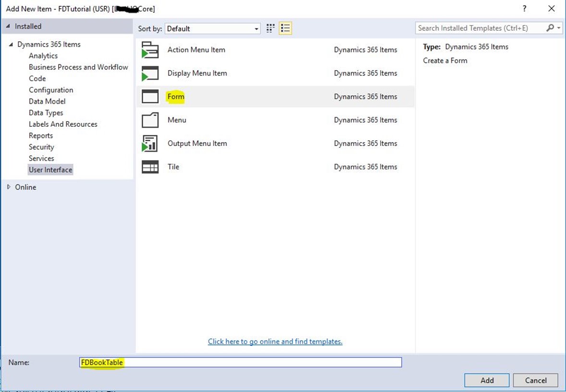Click the Add button
The width and height of the screenshot is (566, 392).
[x=487, y=380]
